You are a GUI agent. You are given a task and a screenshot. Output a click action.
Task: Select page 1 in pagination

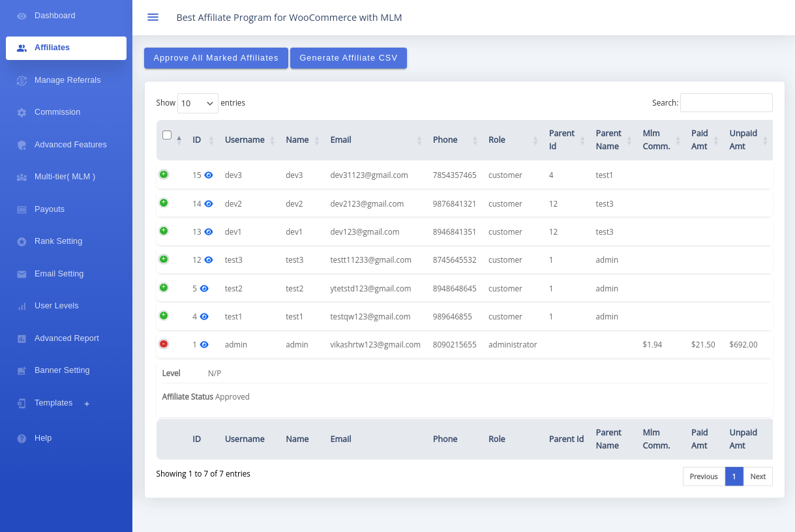coord(734,477)
